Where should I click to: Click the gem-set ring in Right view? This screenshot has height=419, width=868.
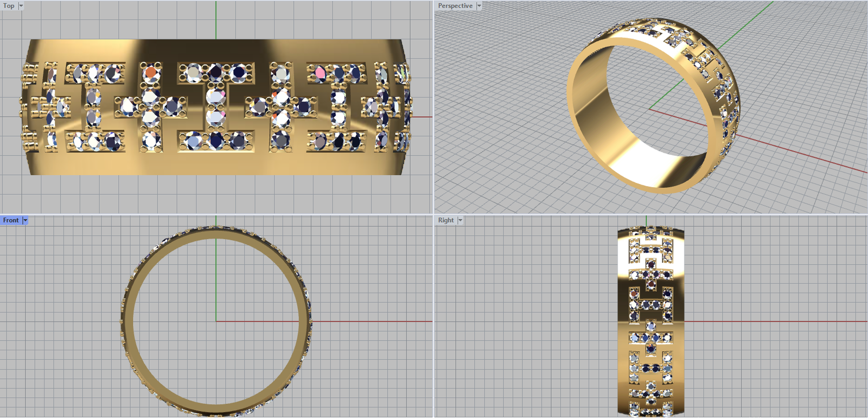[x=650, y=320]
